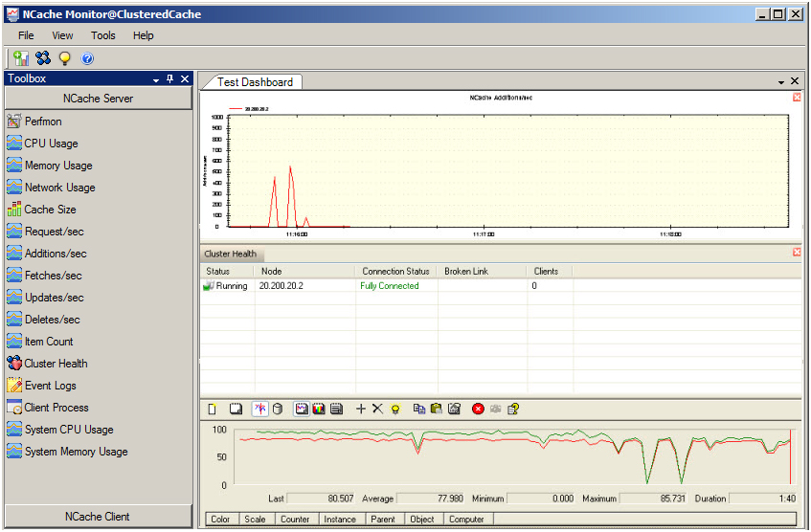Click the Computer column header in perfmon
The height and width of the screenshot is (532, 811).
click(x=467, y=519)
